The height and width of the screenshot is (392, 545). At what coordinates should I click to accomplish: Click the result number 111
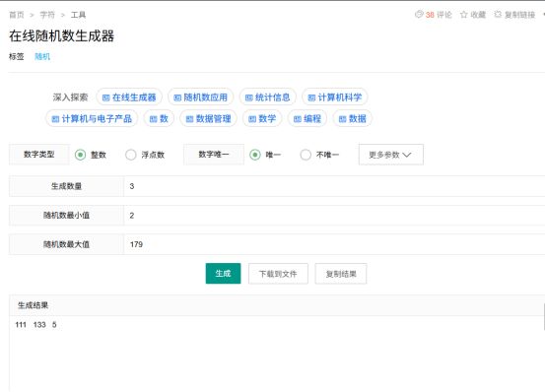(x=21, y=325)
